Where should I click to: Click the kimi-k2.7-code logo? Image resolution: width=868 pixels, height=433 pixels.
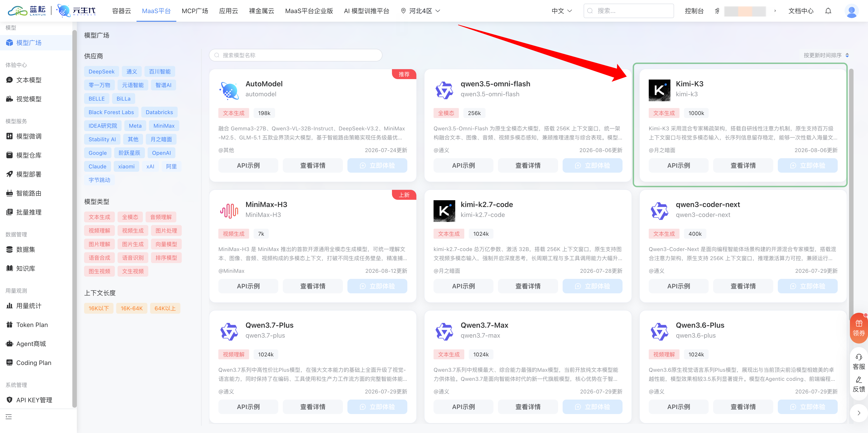[x=444, y=211]
